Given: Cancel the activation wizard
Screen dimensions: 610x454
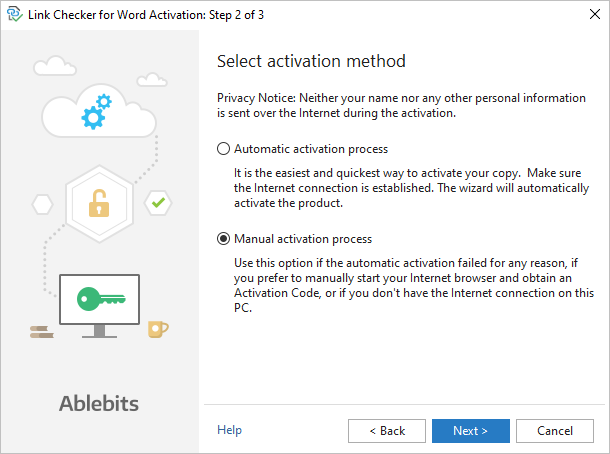Looking at the screenshot, I should [555, 431].
